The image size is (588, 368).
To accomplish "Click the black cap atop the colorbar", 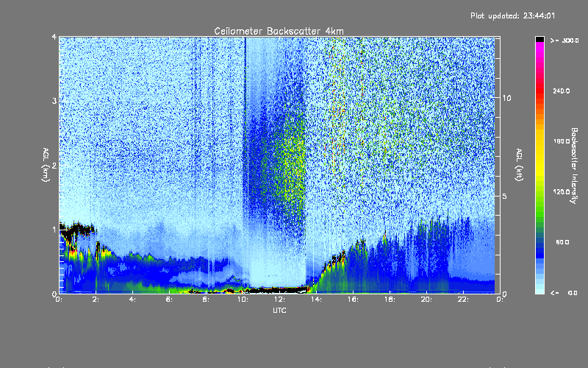I will click(x=539, y=39).
